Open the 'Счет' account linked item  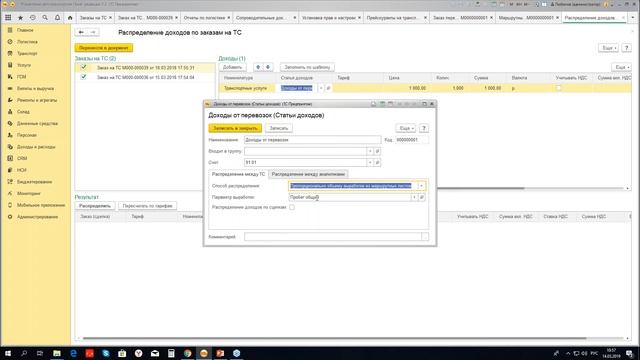(378, 162)
